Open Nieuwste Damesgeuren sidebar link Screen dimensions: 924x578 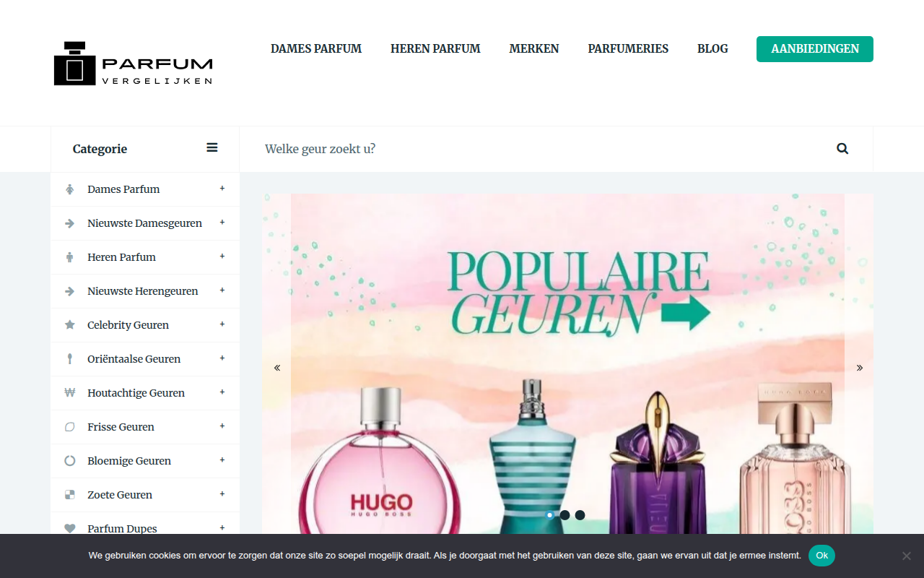click(144, 223)
